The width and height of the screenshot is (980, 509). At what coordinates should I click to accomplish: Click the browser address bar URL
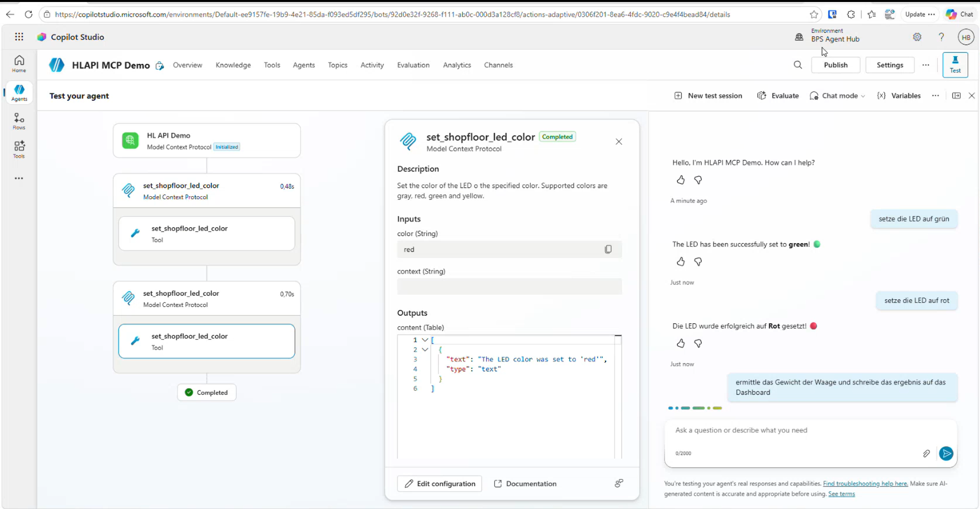(392, 14)
